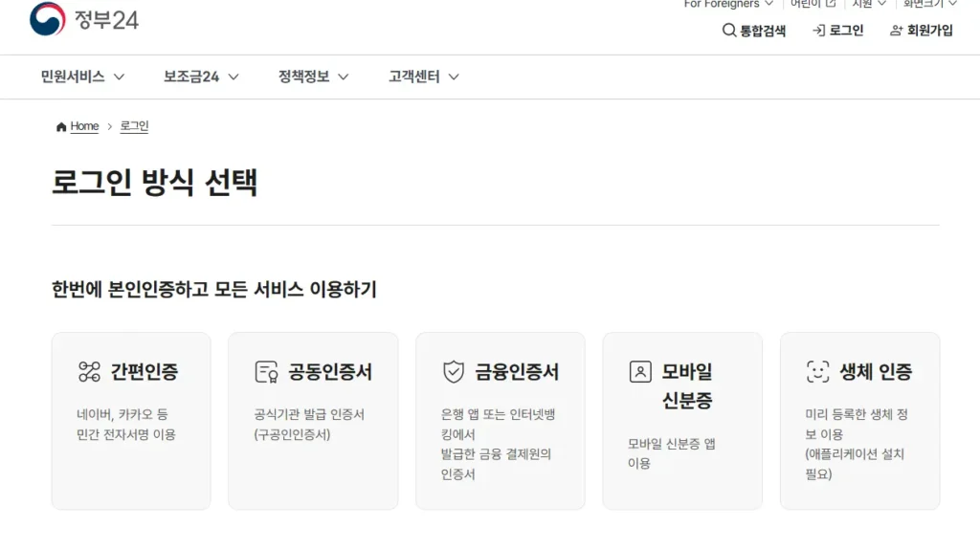Click the 간편인증 nodes icon
The height and width of the screenshot is (549, 980).
coord(89,372)
